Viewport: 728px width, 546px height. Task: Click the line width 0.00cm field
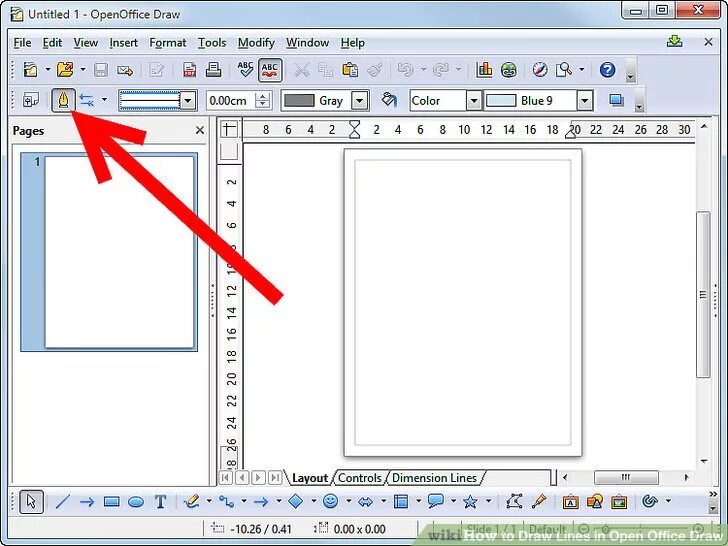tap(231, 101)
